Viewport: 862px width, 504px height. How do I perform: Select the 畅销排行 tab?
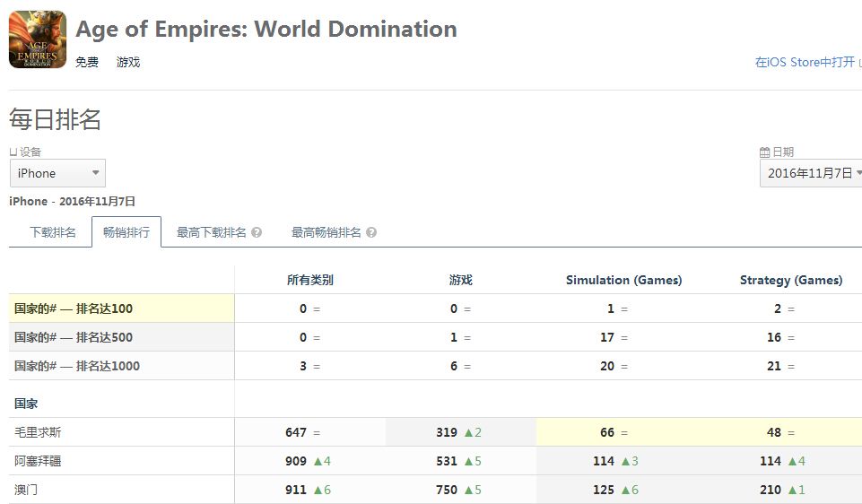(126, 232)
